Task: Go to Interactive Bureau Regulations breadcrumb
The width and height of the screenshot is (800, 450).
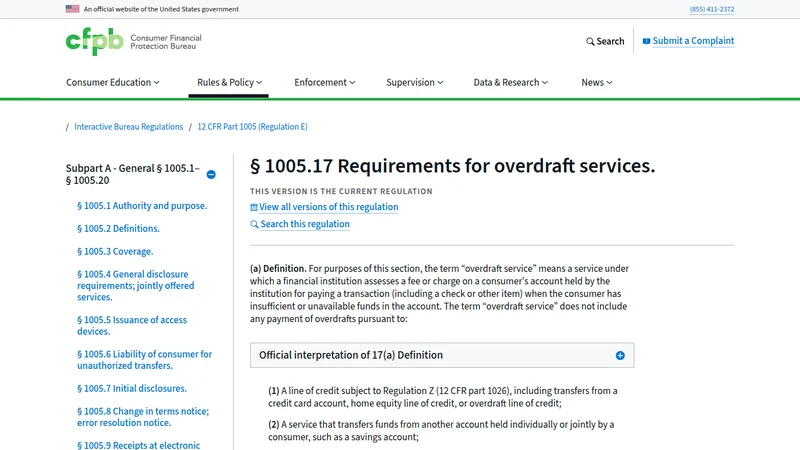Action: tap(129, 127)
